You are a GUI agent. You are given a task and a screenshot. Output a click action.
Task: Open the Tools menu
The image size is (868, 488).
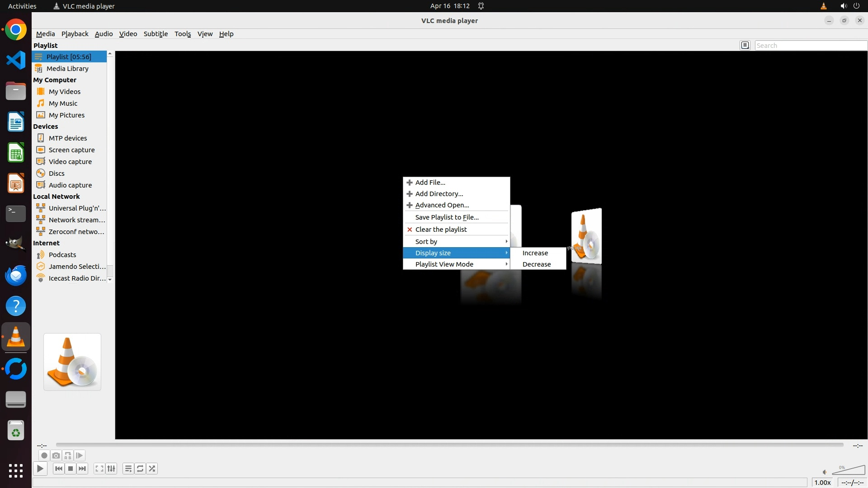point(183,34)
